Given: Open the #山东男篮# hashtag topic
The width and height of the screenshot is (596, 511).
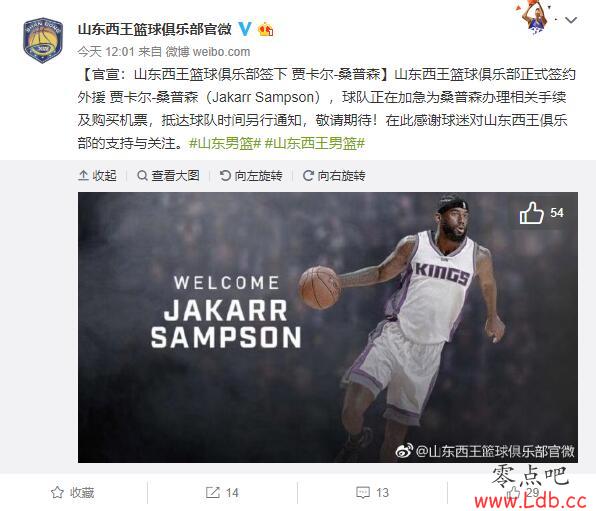Looking at the screenshot, I should click(225, 143).
